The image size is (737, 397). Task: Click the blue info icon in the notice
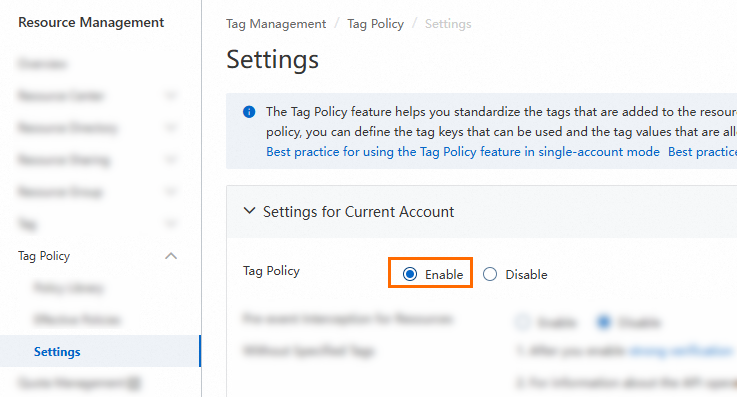249,112
